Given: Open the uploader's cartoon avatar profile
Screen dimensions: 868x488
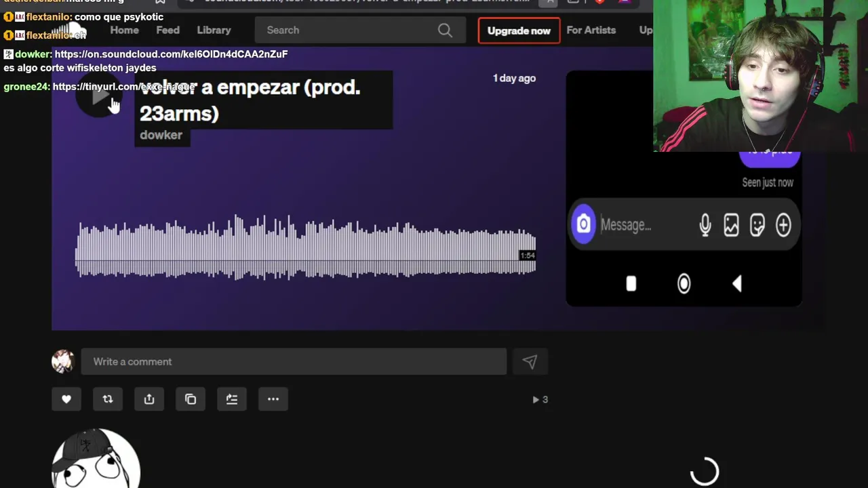Looking at the screenshot, I should click(96, 458).
